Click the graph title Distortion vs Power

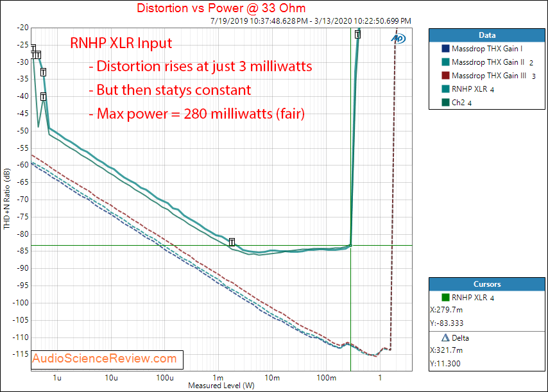pos(221,8)
